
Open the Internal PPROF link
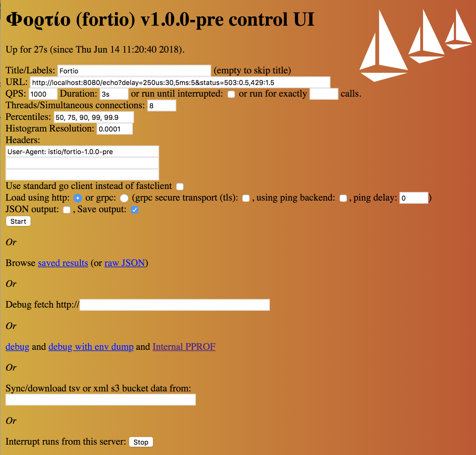click(x=184, y=347)
